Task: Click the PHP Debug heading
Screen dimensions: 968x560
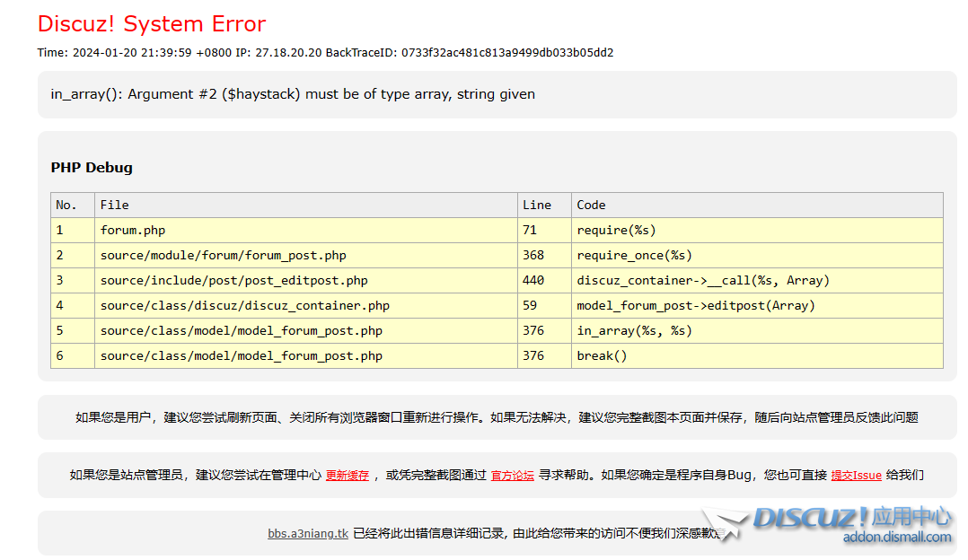Action: tap(92, 167)
